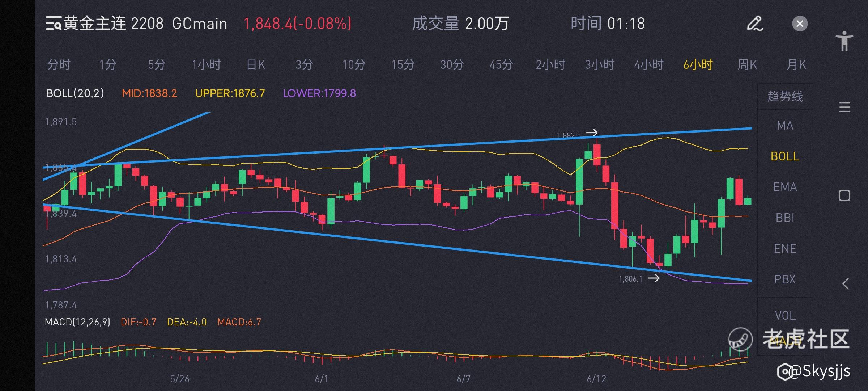Tap the DEA:-4.0 value
The image size is (868, 391).
tap(187, 322)
